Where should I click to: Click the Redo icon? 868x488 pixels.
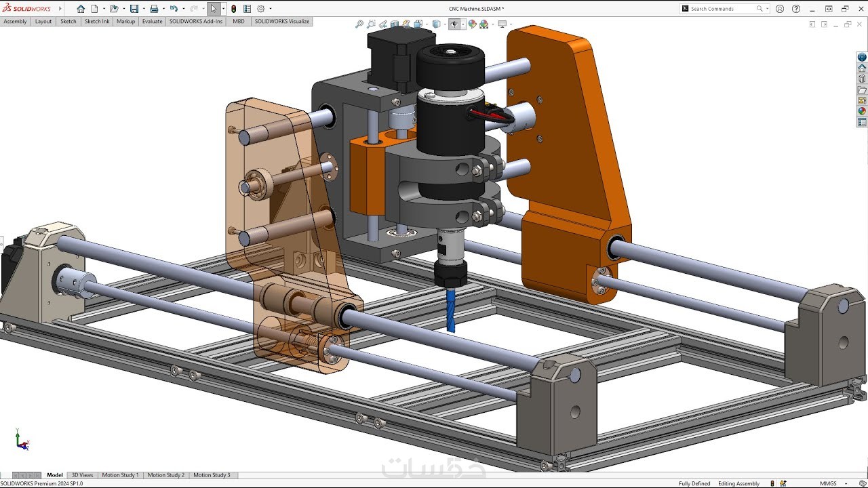[x=193, y=9]
